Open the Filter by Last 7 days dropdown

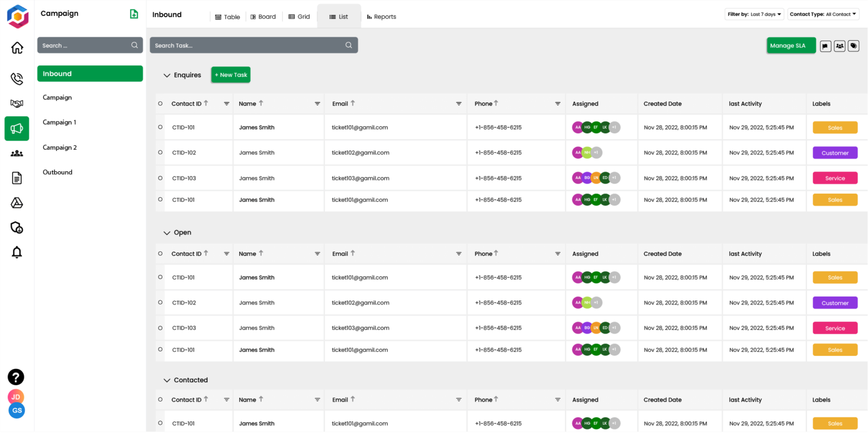click(754, 14)
